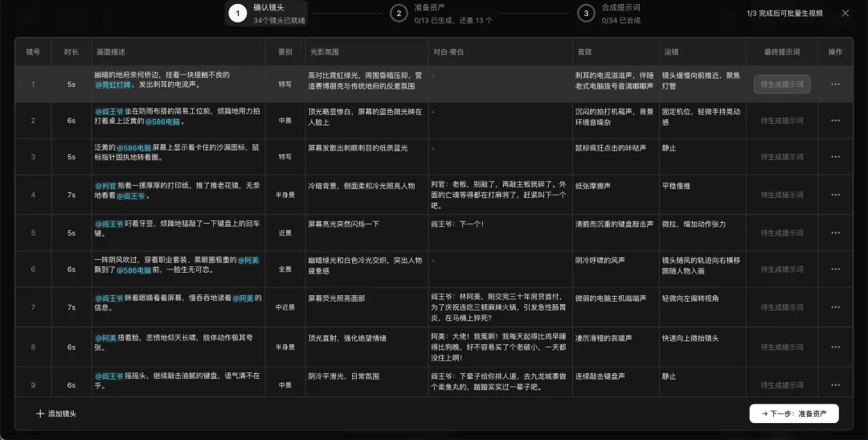
Task: Click the step 2 circle icon
Action: (399, 14)
